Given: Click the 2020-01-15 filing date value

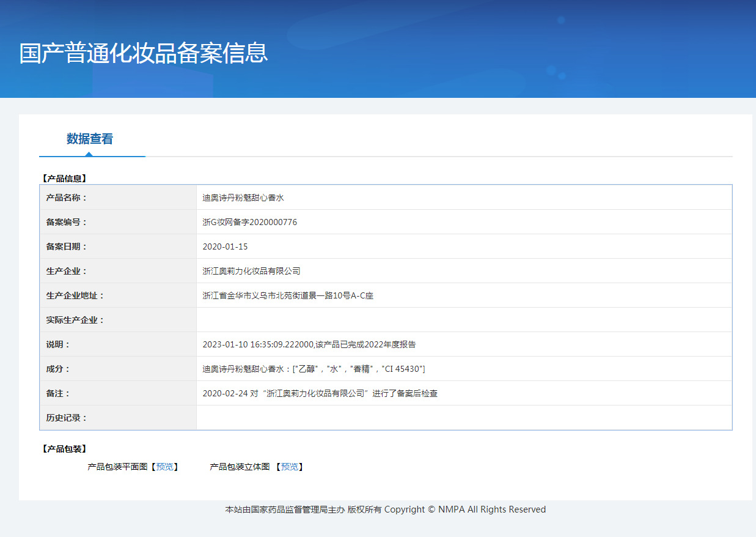Looking at the screenshot, I should [x=225, y=246].
